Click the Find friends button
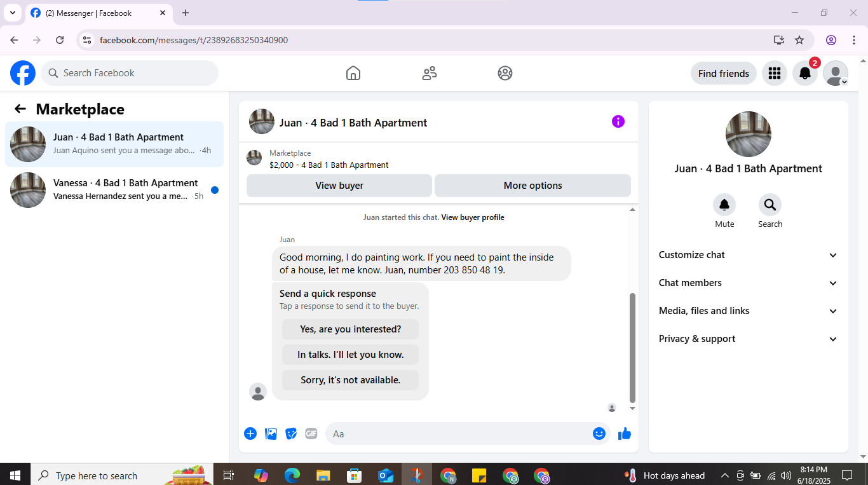 [724, 73]
